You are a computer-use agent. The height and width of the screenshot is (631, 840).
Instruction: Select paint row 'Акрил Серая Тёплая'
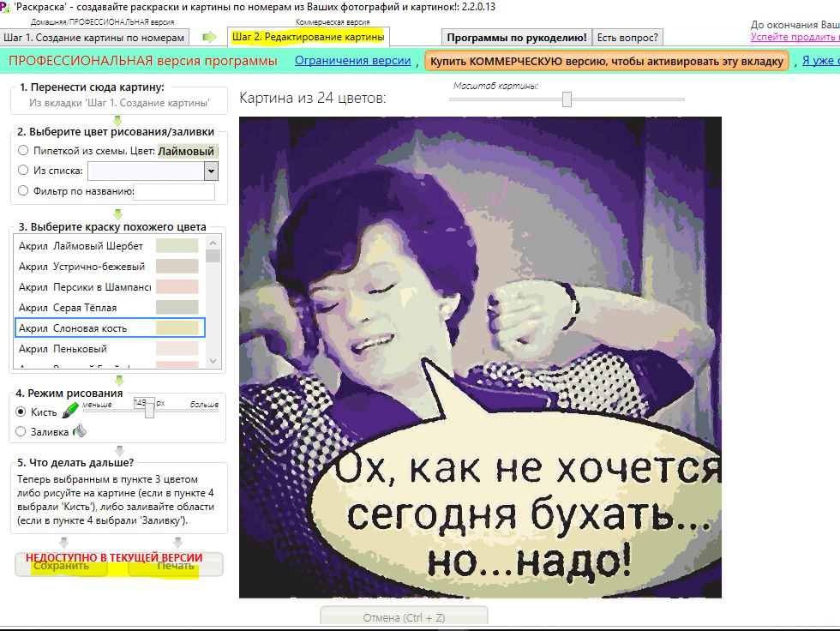point(110,308)
